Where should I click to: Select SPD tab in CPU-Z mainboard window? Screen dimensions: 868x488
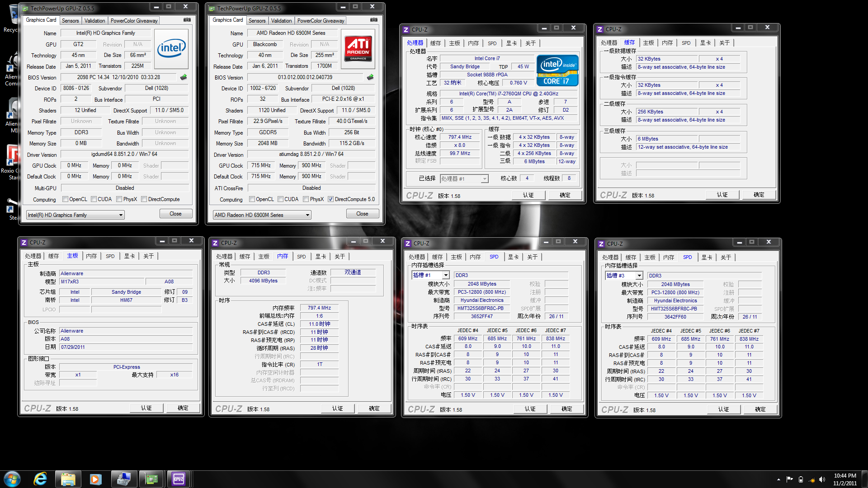pos(110,256)
